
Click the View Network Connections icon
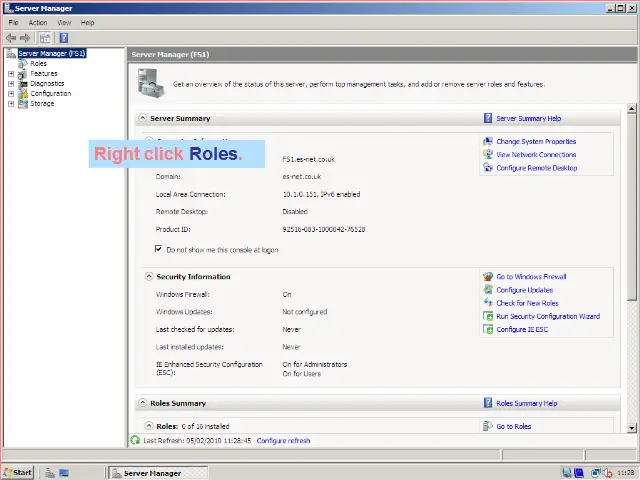(x=488, y=155)
